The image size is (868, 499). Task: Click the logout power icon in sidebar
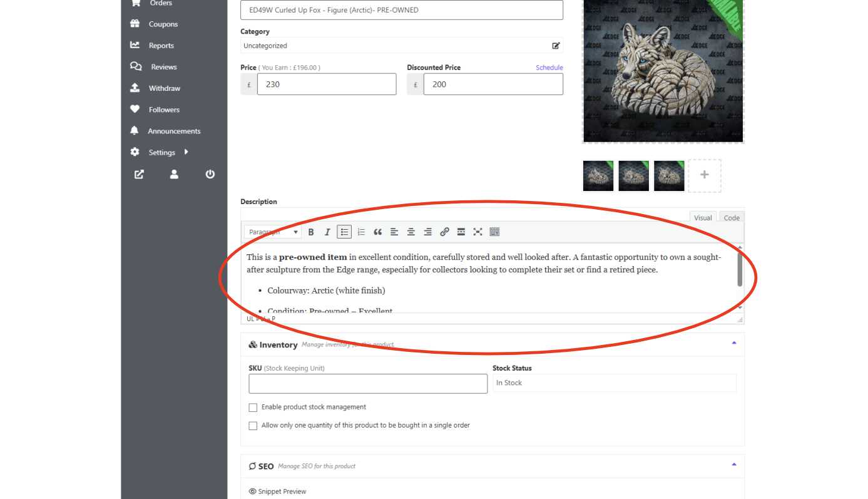210,175
